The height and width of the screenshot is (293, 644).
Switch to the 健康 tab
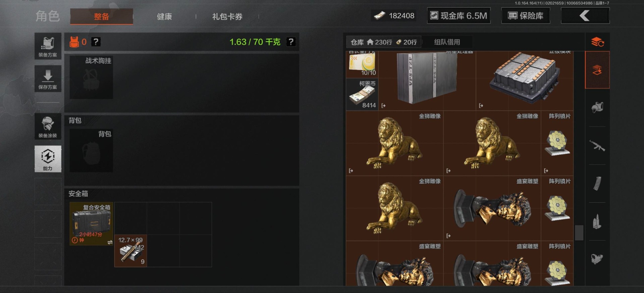click(164, 16)
